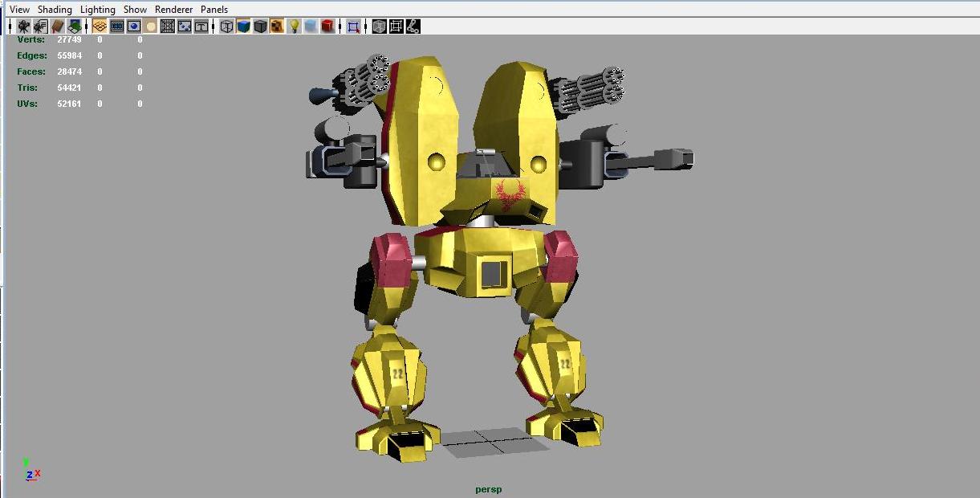
Task: Click the red cube High Quality icon
Action: coord(327,27)
